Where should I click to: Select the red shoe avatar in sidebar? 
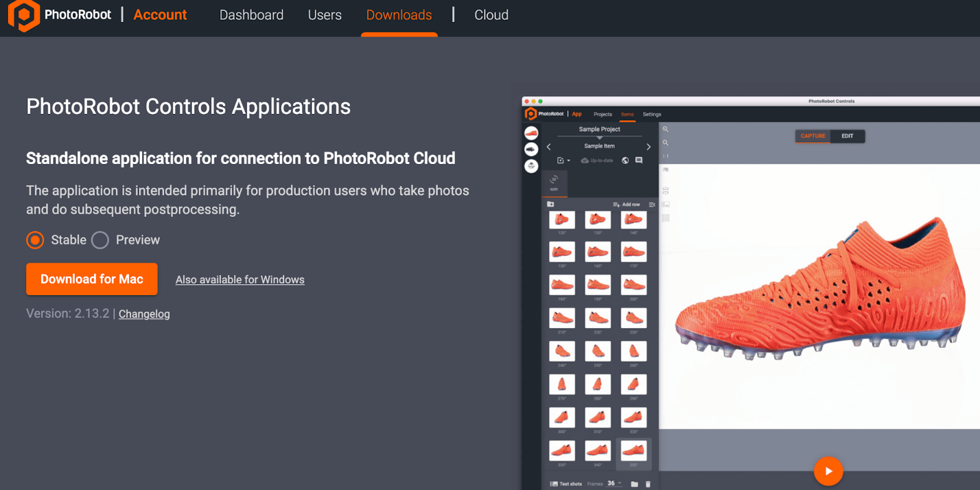pyautogui.click(x=531, y=132)
